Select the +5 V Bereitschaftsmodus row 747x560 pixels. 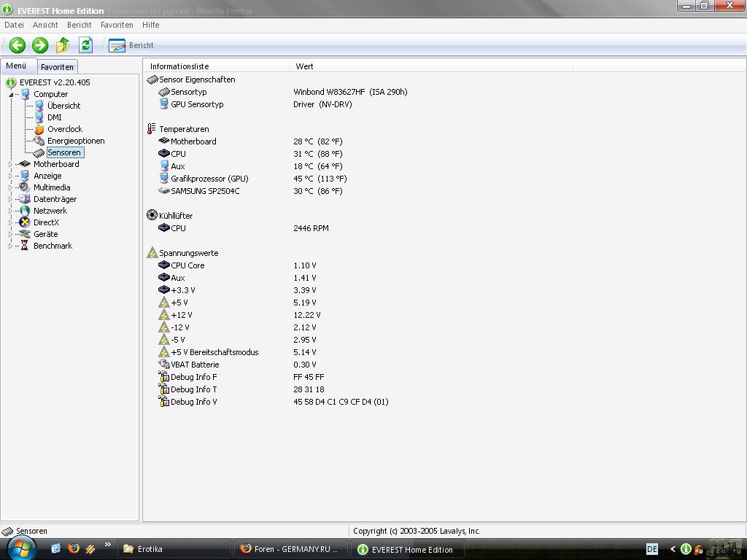(237, 352)
